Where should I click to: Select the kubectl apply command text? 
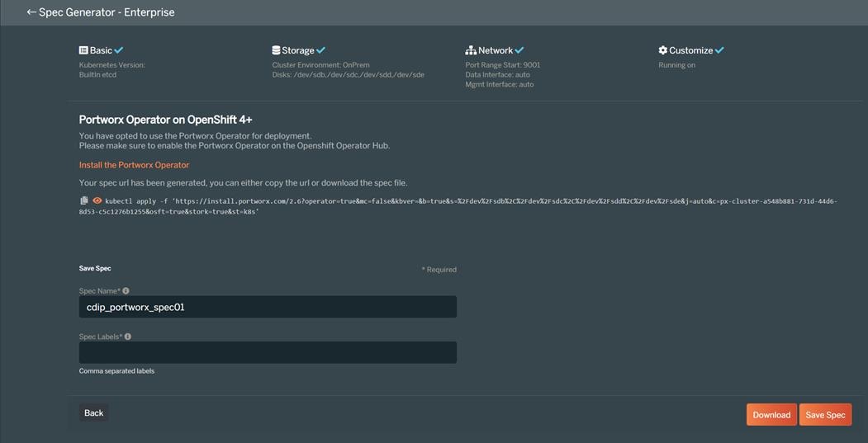[x=459, y=206]
